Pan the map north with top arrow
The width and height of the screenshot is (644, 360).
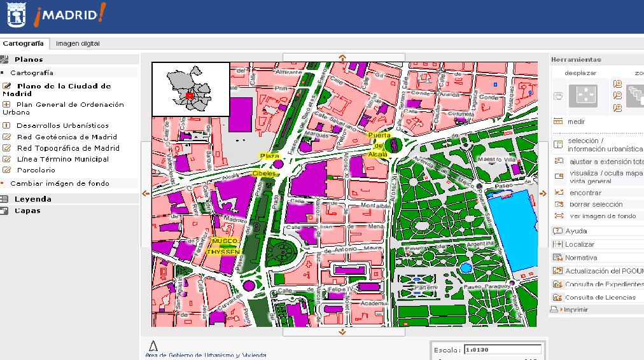(342, 58)
